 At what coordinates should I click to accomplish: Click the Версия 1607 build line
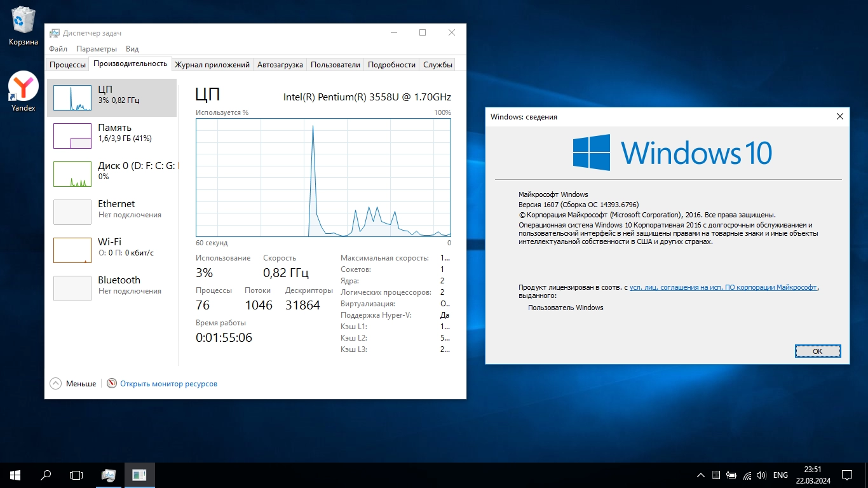point(578,205)
